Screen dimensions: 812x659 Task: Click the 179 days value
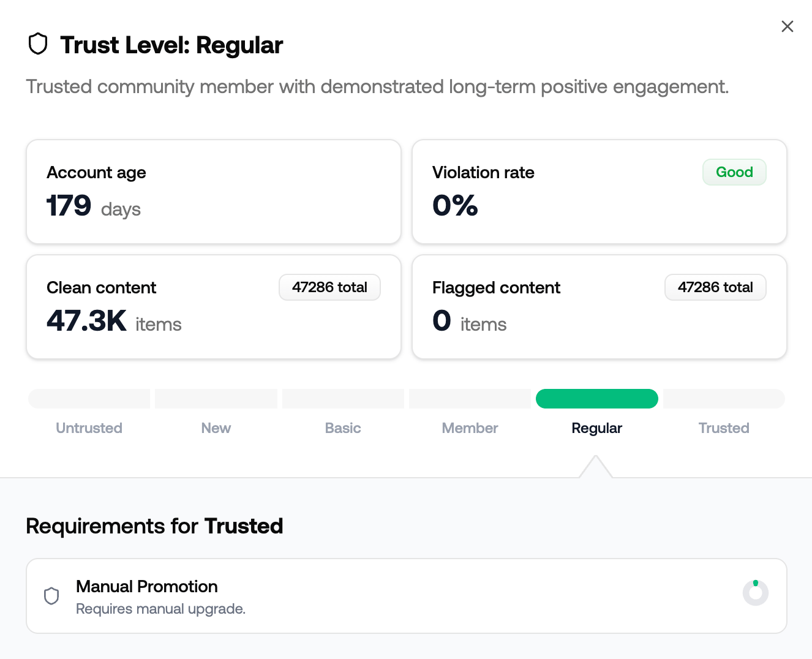point(94,206)
